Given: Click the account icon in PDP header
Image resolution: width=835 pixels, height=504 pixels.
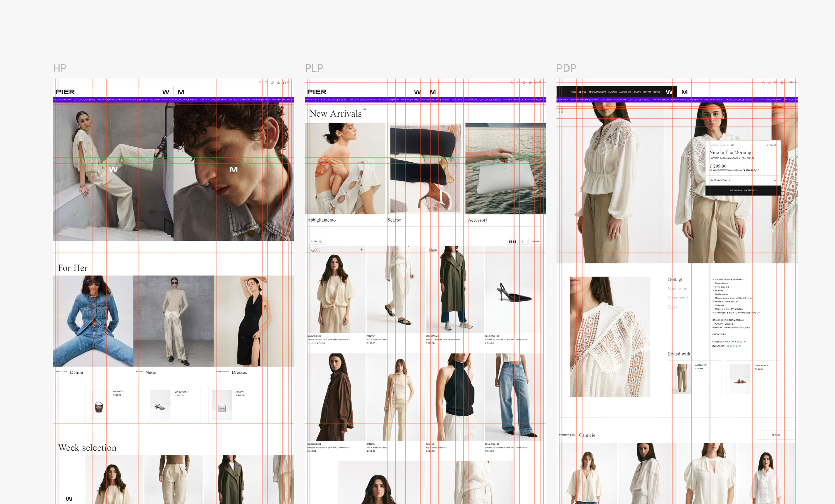Looking at the screenshot, I should (x=770, y=83).
